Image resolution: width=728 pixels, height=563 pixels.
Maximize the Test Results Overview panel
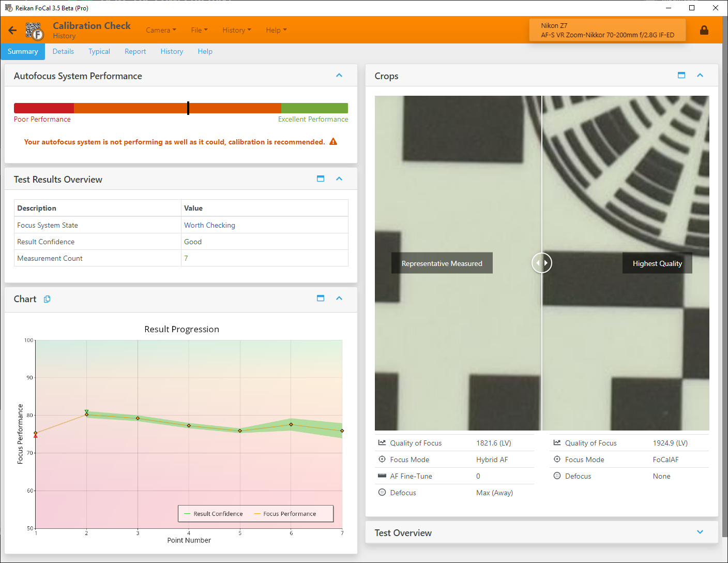(x=321, y=179)
